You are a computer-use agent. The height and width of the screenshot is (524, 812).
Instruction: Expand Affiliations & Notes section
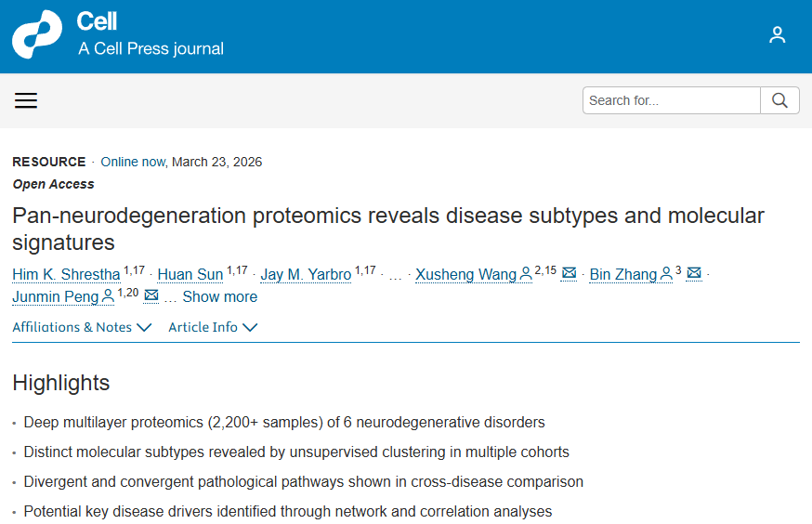point(82,327)
